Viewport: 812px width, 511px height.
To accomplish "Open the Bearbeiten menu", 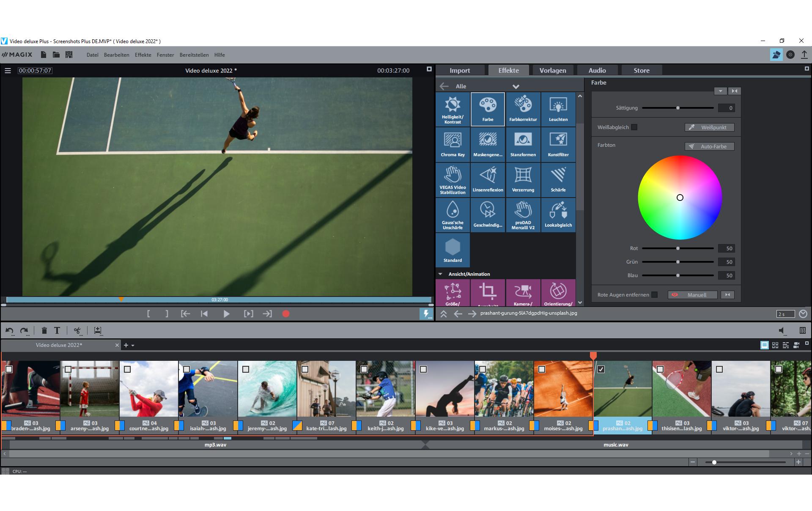I will click(116, 55).
